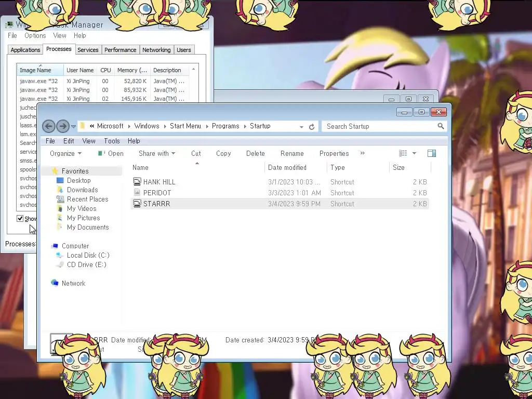Select javaw.exe process using 145,916 K
This screenshot has width=532, height=399.
(x=102, y=98)
